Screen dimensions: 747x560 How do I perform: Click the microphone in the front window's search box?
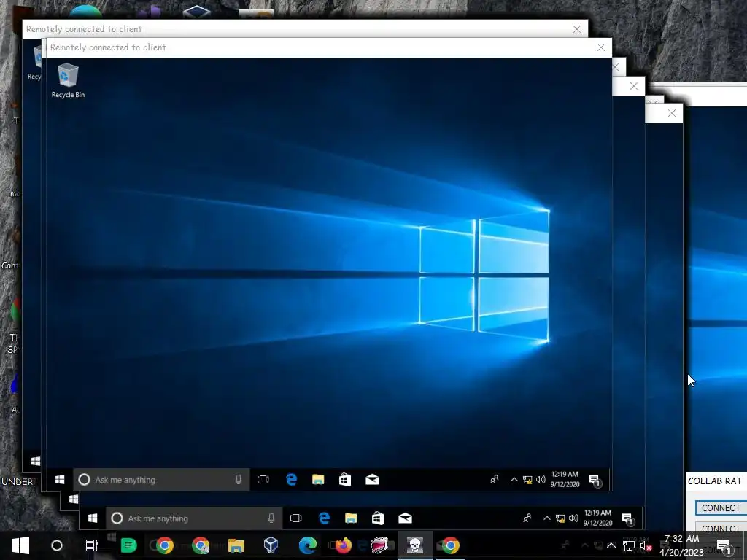(x=239, y=480)
